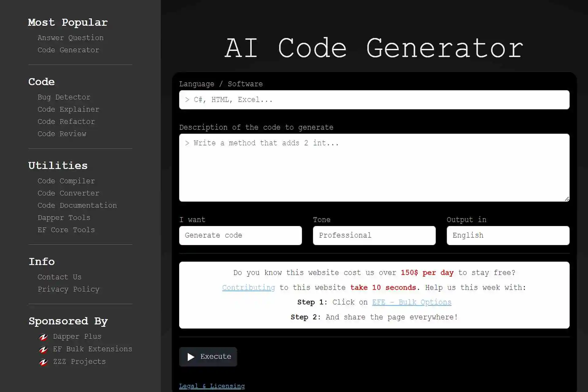Open Legal & Licensing link
This screenshot has height=392, width=588.
click(212, 386)
